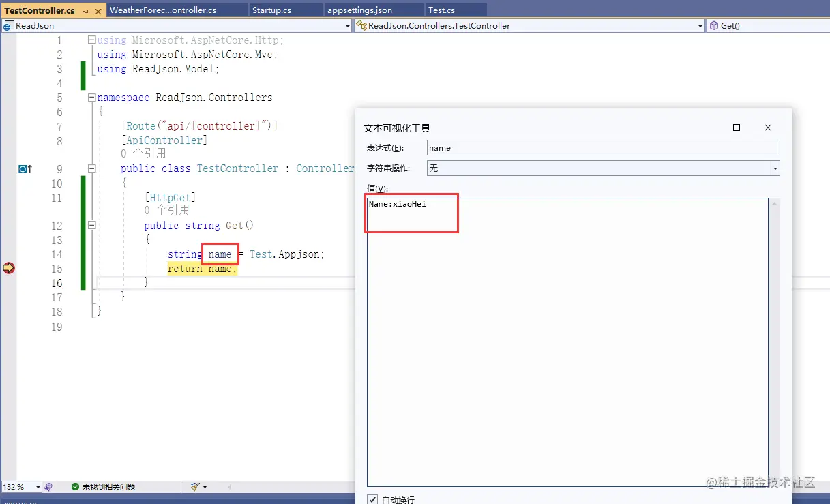Screen dimensions: 830x504
Task: Click line number 19 in the editor
Action: click(56, 327)
